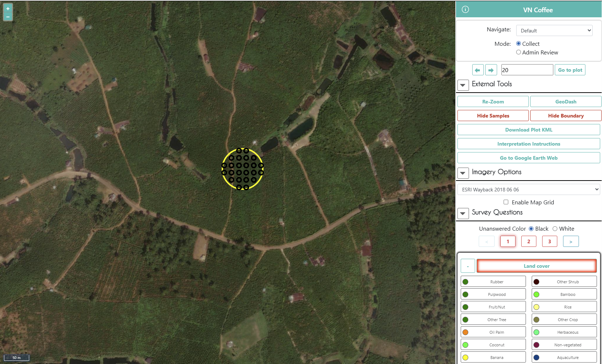Collapse the Land cover question panel
Viewport: 602px width, 364px height.
(468, 266)
